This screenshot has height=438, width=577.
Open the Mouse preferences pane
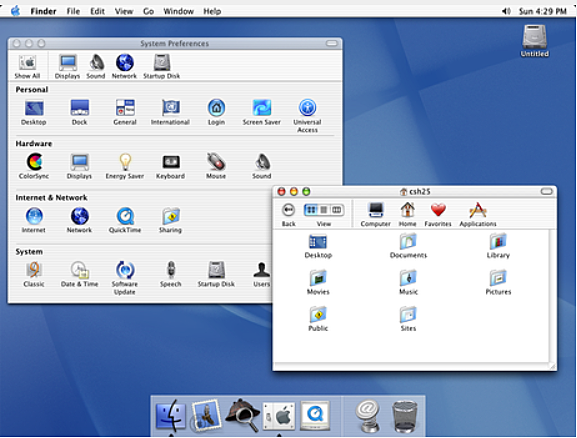click(x=216, y=166)
